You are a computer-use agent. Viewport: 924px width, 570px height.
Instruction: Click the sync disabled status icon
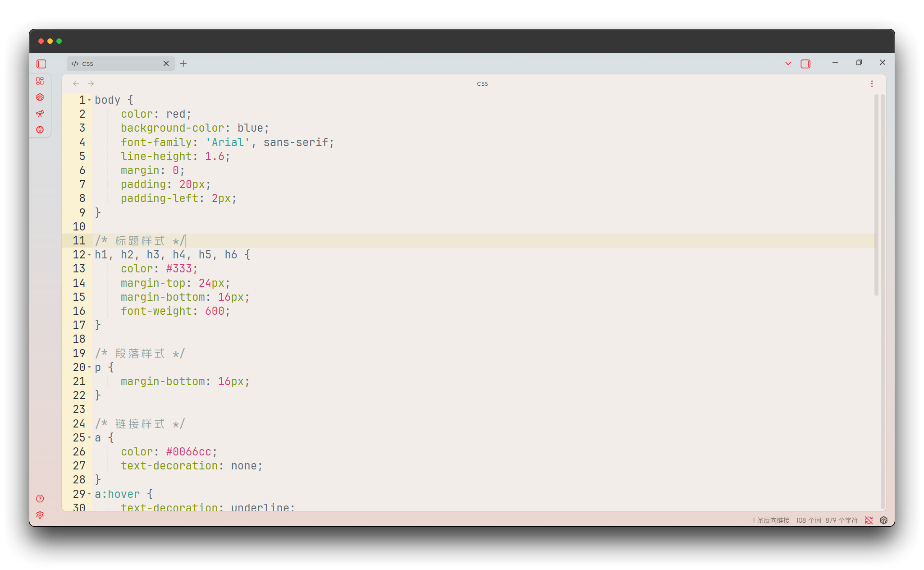[x=869, y=520]
